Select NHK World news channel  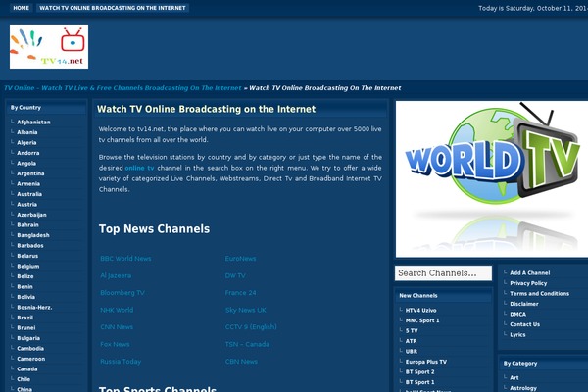(x=117, y=310)
